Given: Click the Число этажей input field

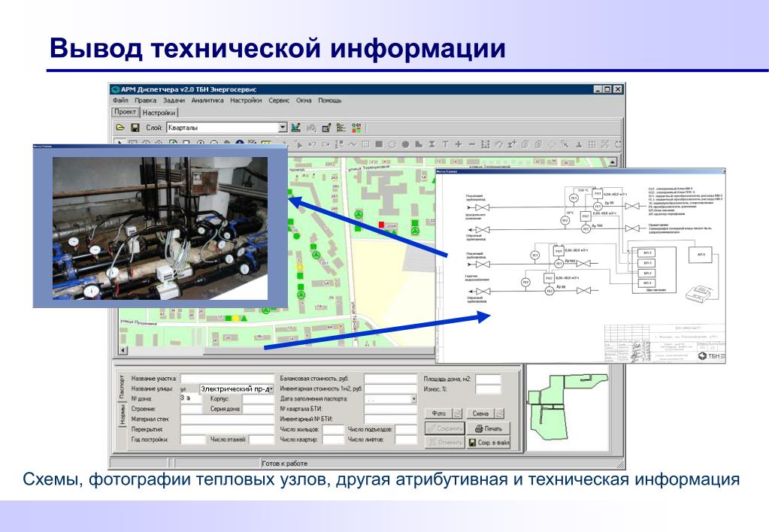Looking at the screenshot, I should pos(261,440).
